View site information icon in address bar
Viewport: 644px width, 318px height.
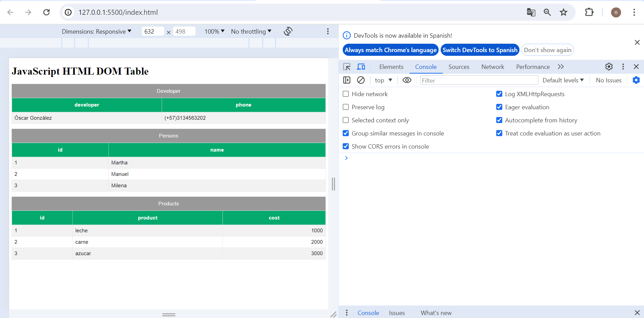coord(68,12)
